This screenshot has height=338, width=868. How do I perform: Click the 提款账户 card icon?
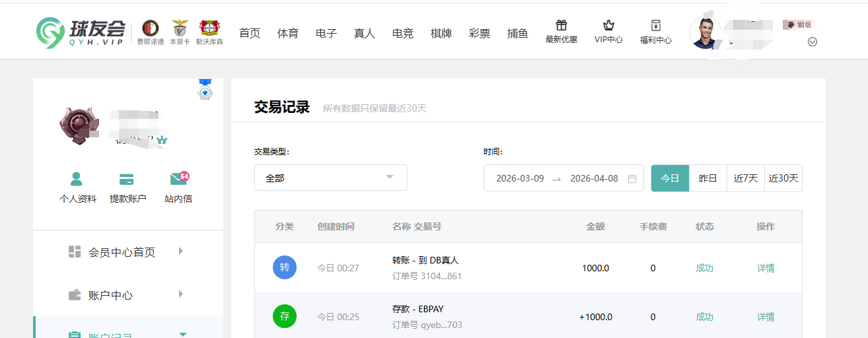click(127, 179)
